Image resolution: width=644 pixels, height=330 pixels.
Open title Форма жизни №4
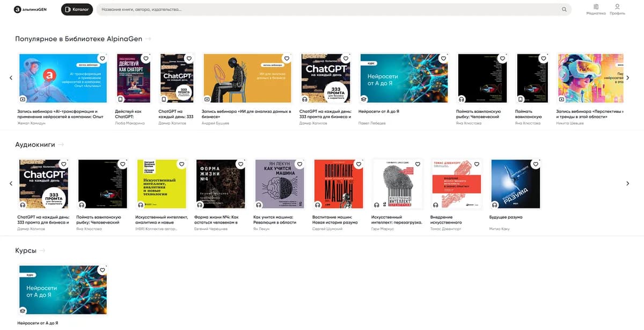pyautogui.click(x=216, y=220)
